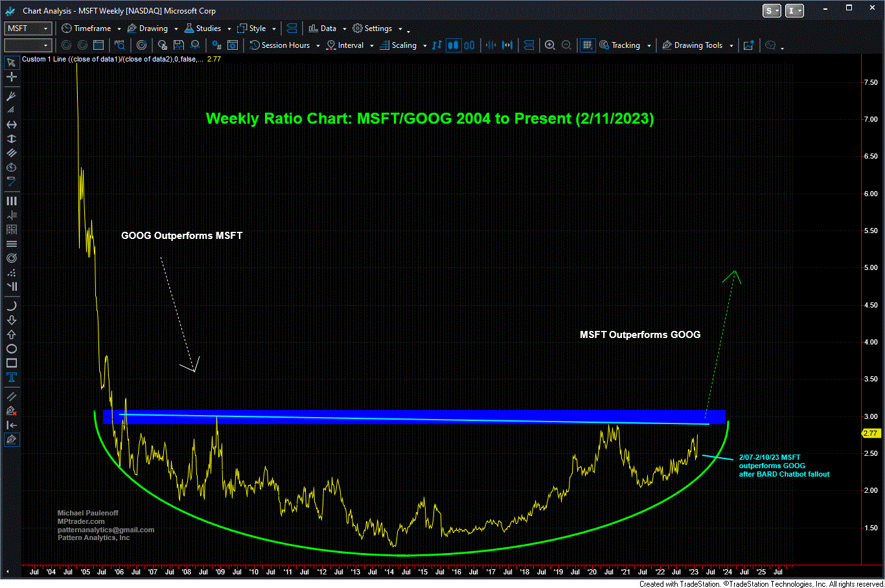885x588 pixels.
Task: Open the Style menu
Action: pyautogui.click(x=251, y=28)
